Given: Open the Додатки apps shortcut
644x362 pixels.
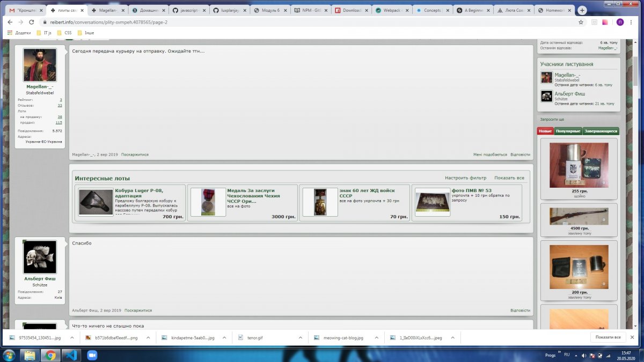Looking at the screenshot, I should (x=19, y=33).
